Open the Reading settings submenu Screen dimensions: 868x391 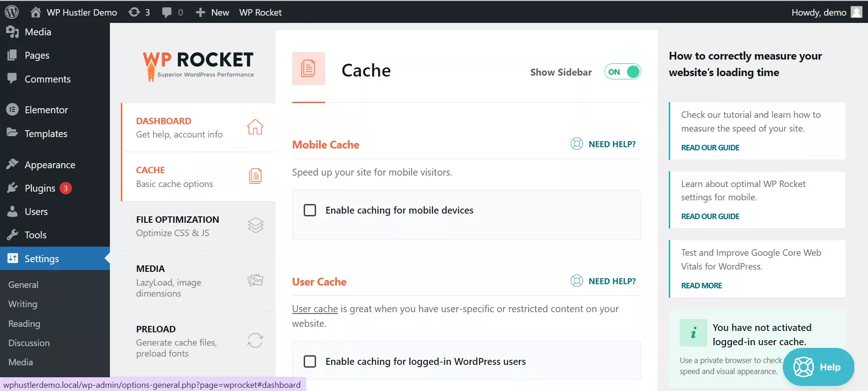(24, 324)
